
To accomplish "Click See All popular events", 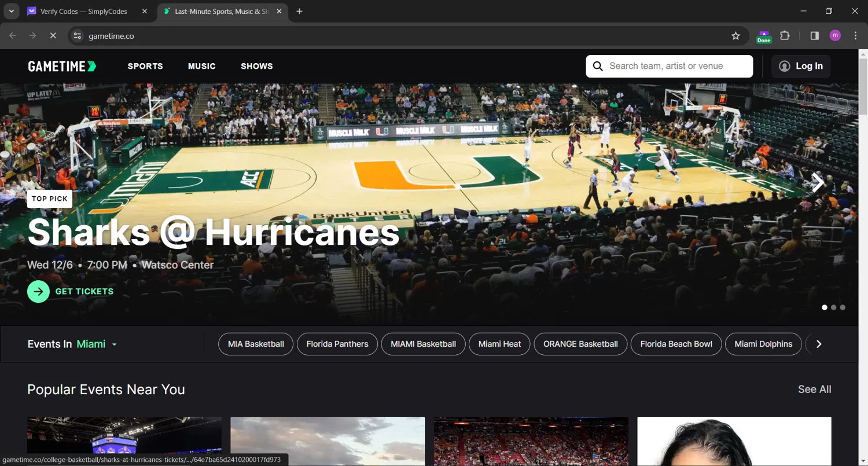I will click(815, 390).
